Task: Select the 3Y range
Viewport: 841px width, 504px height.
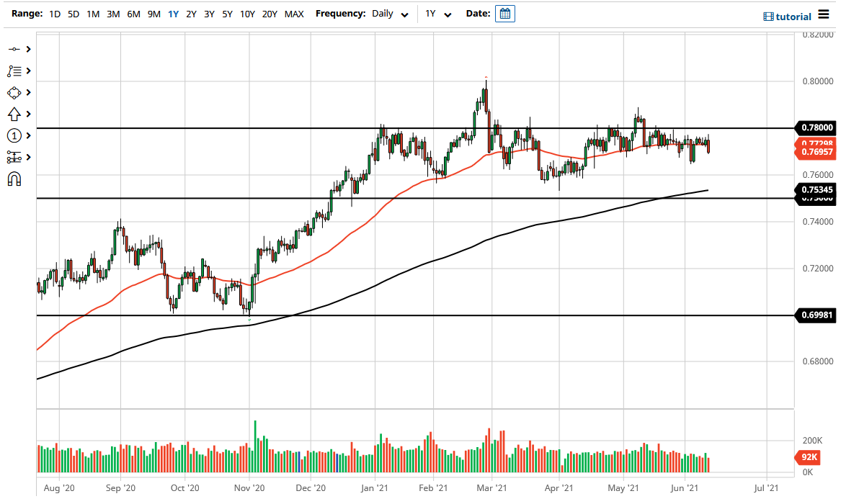Action: (209, 14)
